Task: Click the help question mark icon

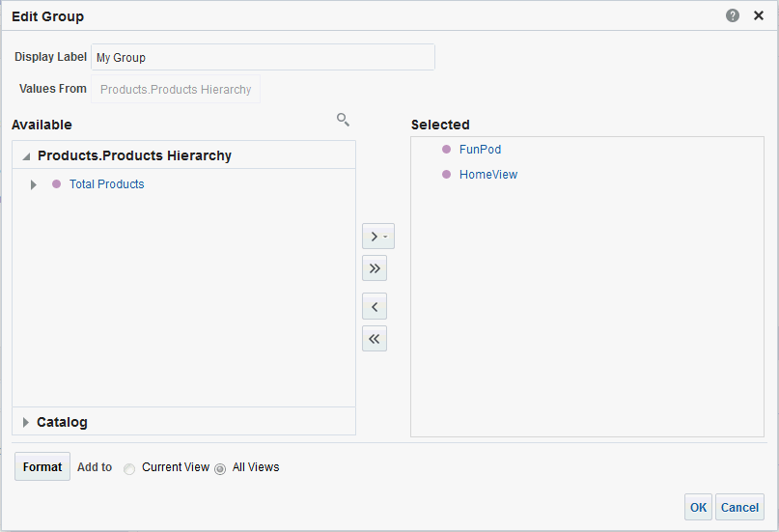Action: [733, 16]
